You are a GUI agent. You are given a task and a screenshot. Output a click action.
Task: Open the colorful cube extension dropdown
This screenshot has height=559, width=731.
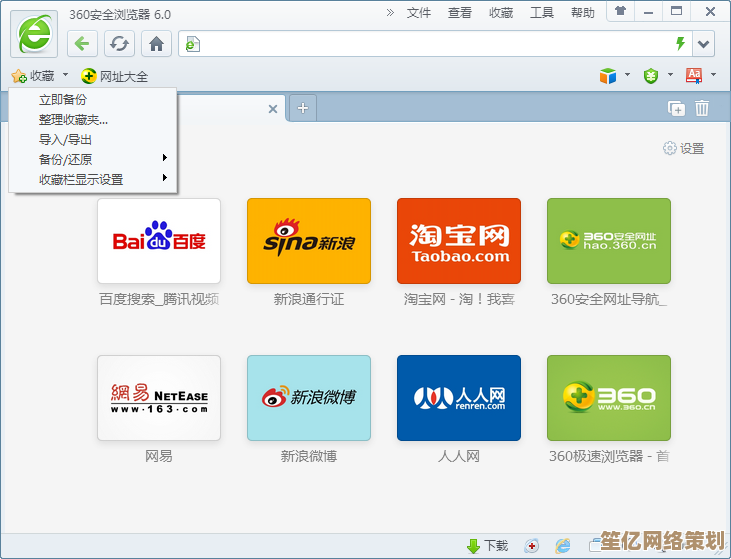[614, 76]
